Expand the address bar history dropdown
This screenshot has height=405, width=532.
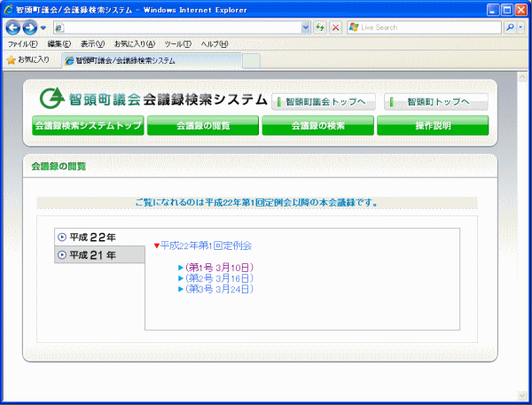pyautogui.click(x=306, y=27)
